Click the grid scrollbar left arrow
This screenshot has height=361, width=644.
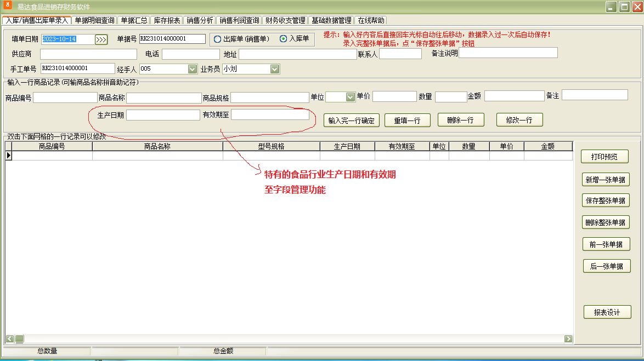tap(10, 339)
